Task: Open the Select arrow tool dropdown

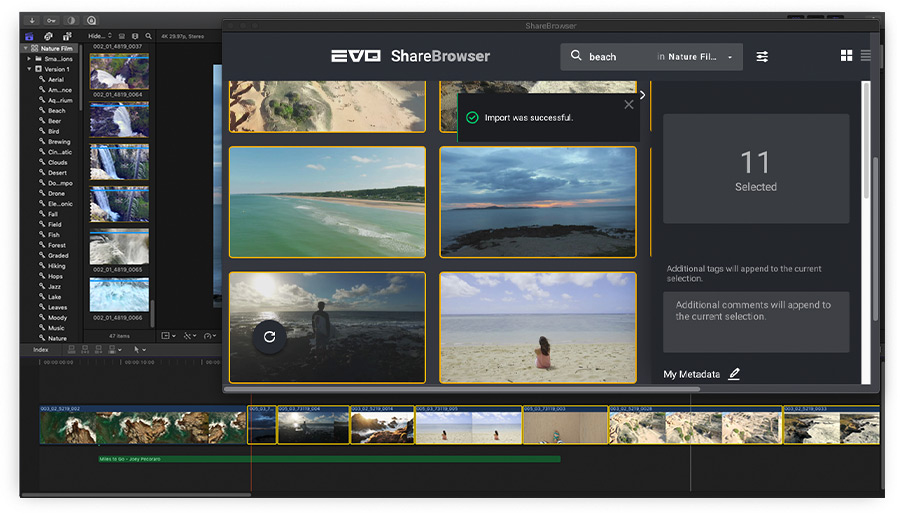Action: 139,349
